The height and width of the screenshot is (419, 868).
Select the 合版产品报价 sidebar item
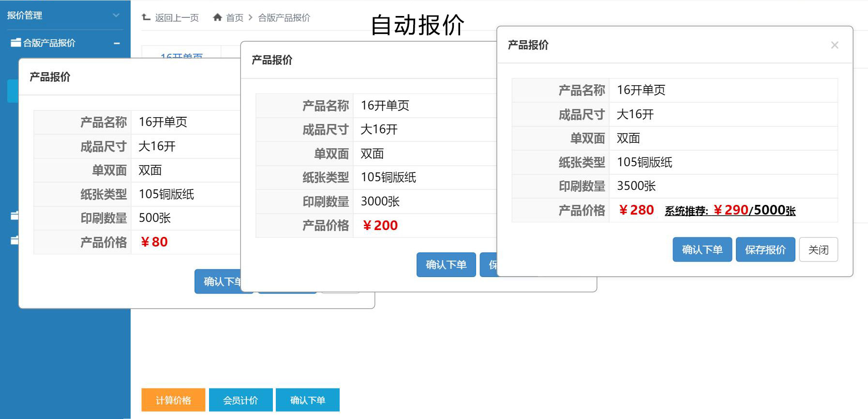(x=49, y=43)
